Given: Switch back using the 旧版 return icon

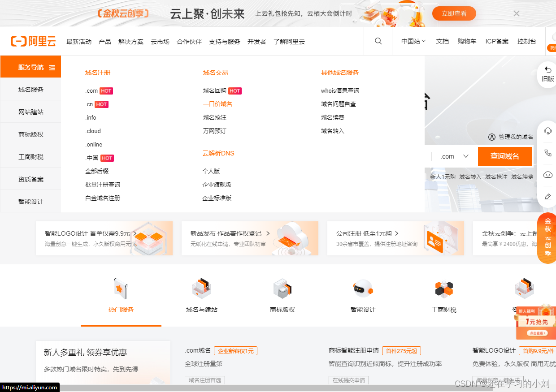Looking at the screenshot, I should click(x=547, y=74).
